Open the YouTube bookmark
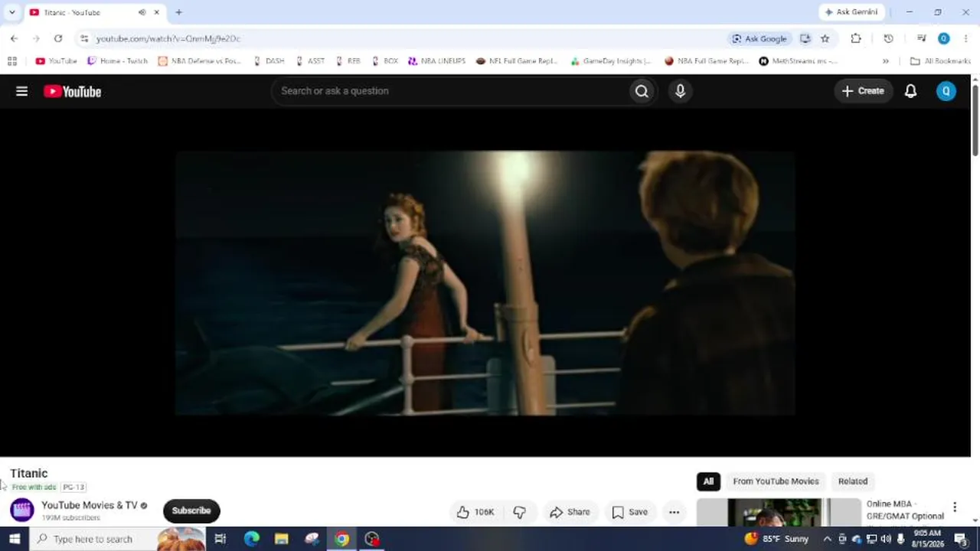980x551 pixels. [56, 61]
